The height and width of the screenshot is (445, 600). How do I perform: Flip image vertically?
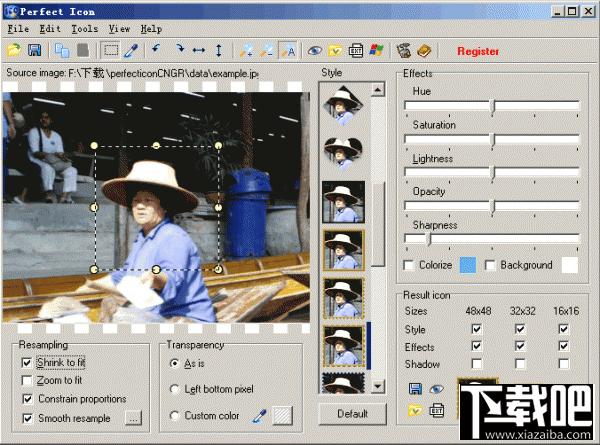[218, 51]
